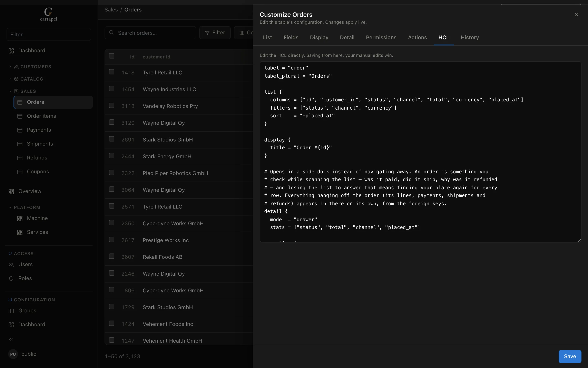Click Vandelay Robotics Pty customer cell
The image size is (588, 368).
[170, 106]
